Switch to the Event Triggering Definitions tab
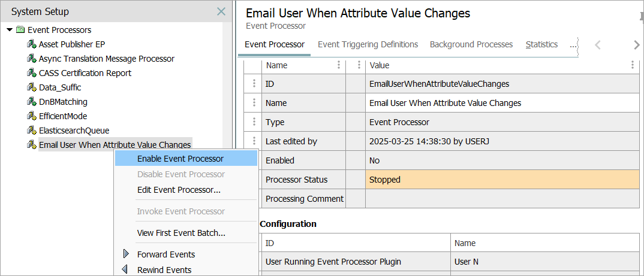 (x=368, y=44)
